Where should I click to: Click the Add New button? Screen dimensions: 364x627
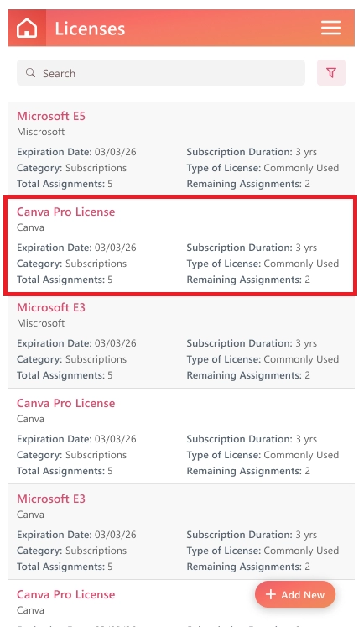tap(295, 594)
